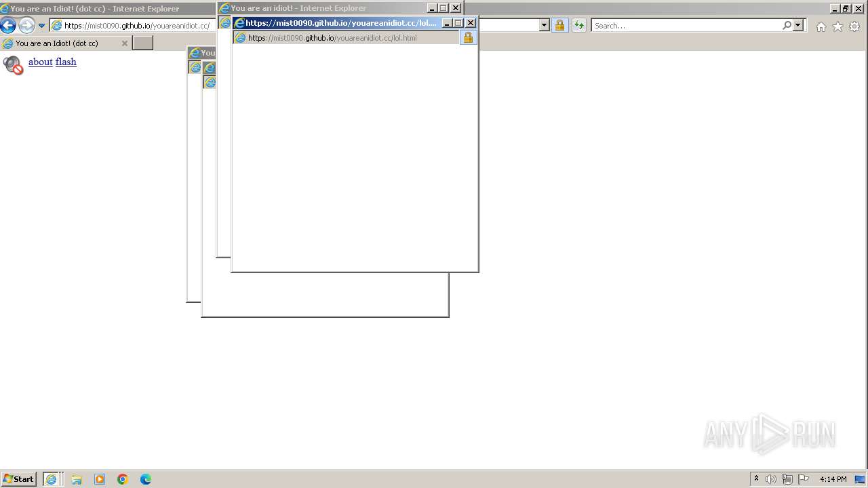This screenshot has height=488, width=868.
Task: Open a new tab with the blank tab button
Action: [142, 43]
